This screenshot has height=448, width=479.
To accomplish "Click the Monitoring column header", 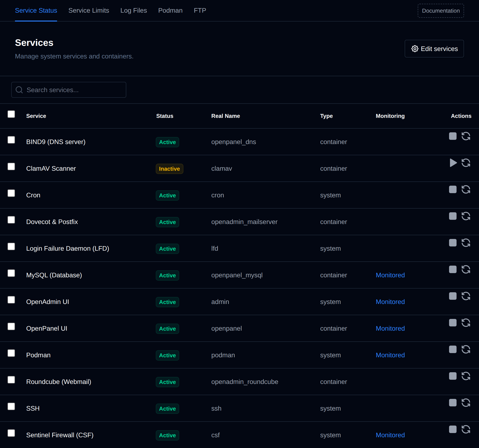I will (x=390, y=116).
